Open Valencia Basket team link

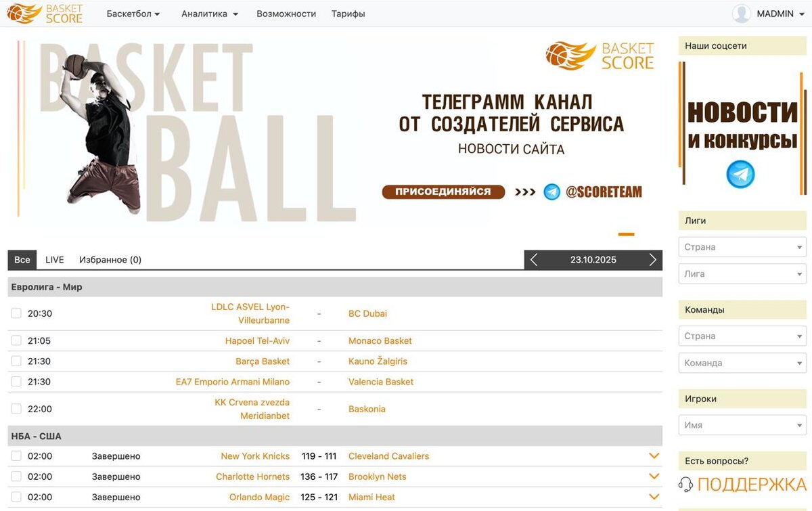click(381, 382)
